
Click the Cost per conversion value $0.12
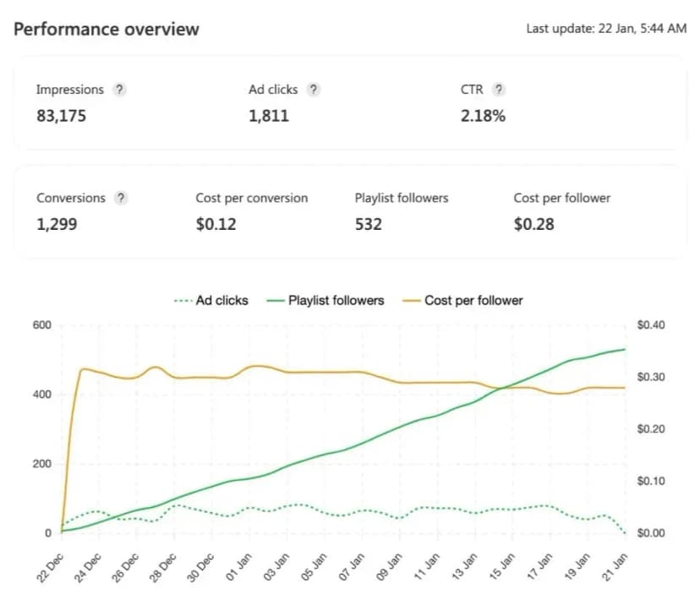[x=216, y=224]
